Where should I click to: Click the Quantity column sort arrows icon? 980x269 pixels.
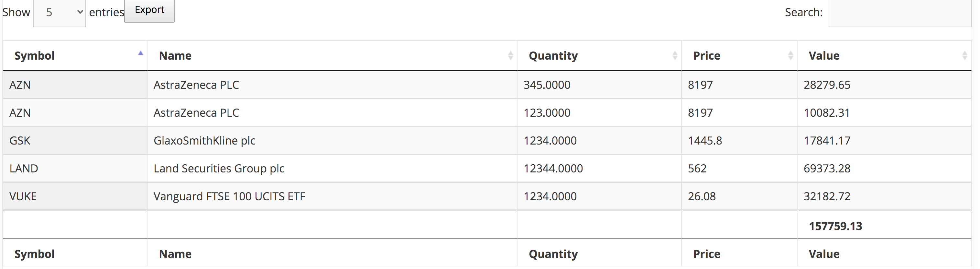click(674, 56)
